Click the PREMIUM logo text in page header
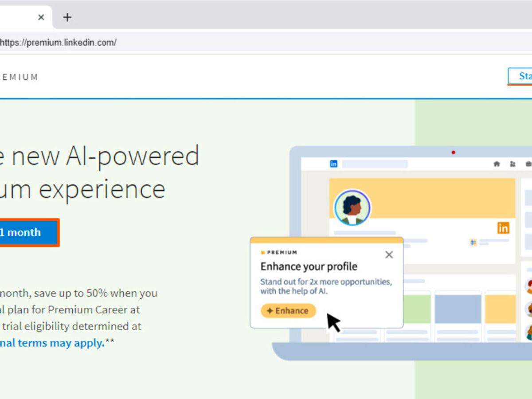 [x=19, y=77]
